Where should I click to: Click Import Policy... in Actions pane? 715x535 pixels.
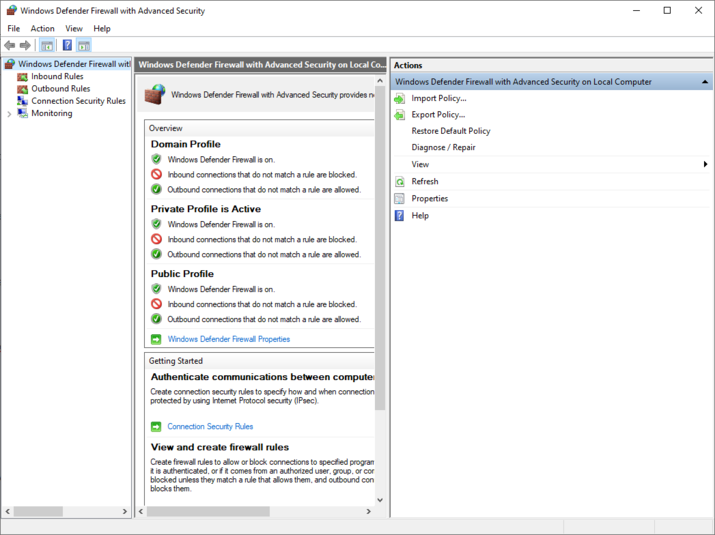(x=439, y=99)
